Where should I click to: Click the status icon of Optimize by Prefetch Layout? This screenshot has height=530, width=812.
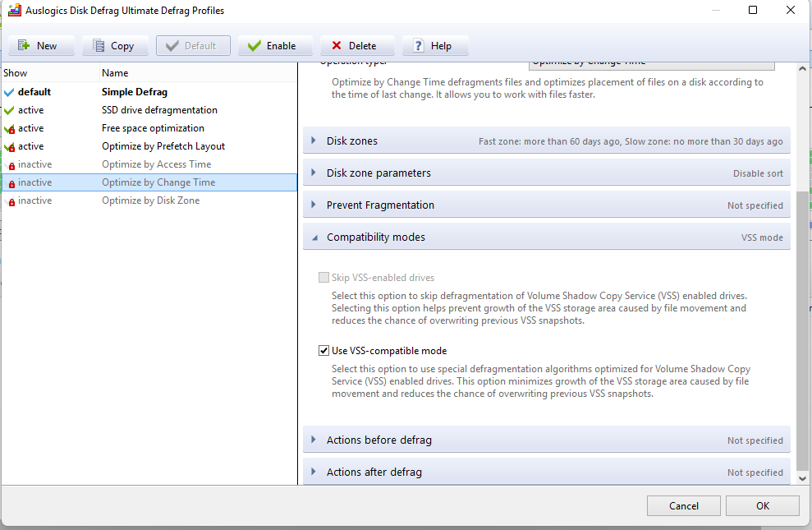pyautogui.click(x=9, y=147)
